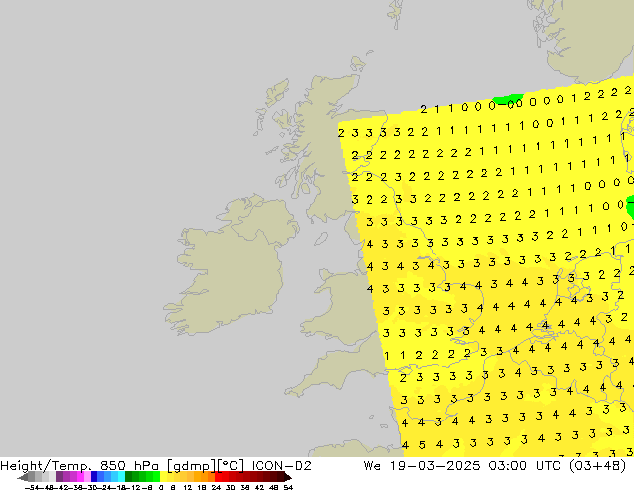This screenshot has width=634, height=490.
Task: Click the cyan swatch in the legend
Action: point(121,477)
